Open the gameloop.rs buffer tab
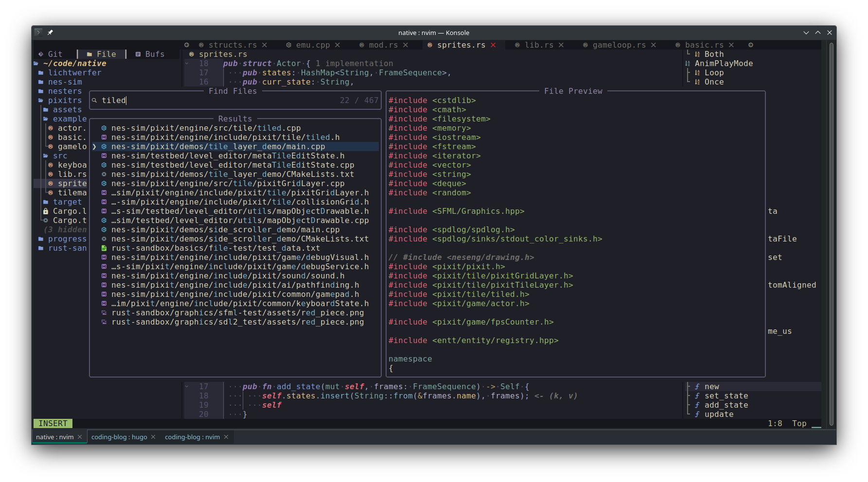Screen dimensions: 868x482 click(x=619, y=45)
